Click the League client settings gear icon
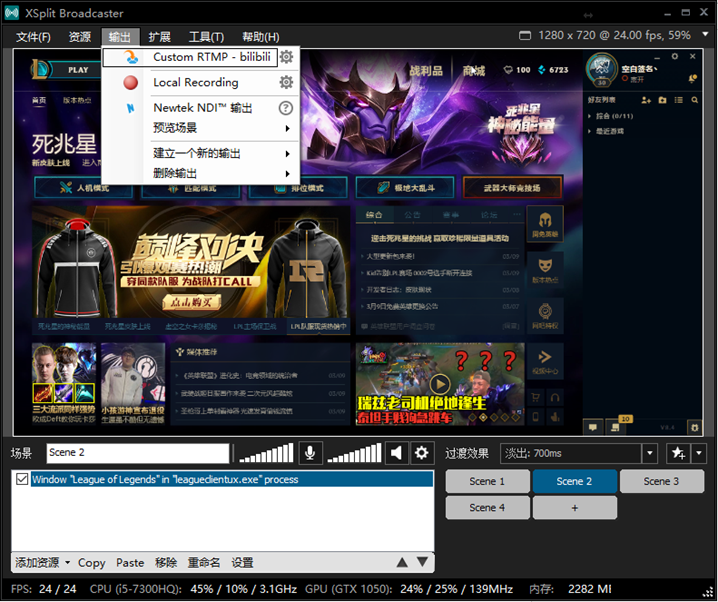Image resolution: width=718 pixels, height=602 pixels. pos(674,56)
